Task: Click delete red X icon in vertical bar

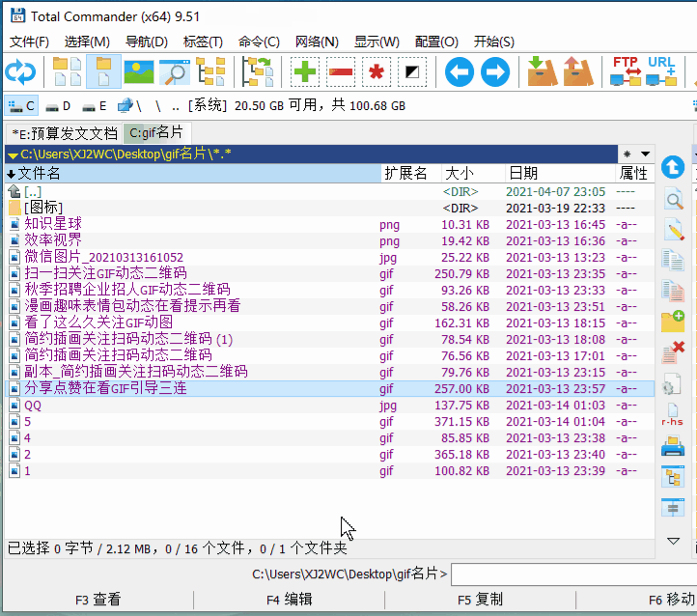Action: tap(673, 352)
